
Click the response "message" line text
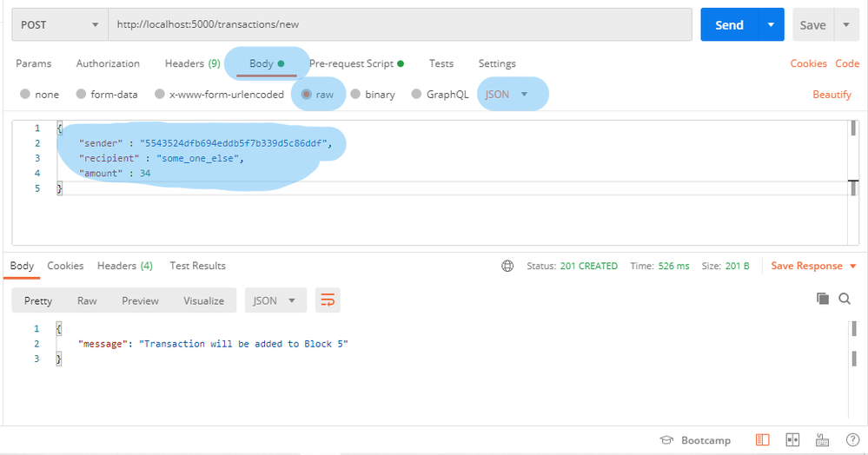point(213,344)
